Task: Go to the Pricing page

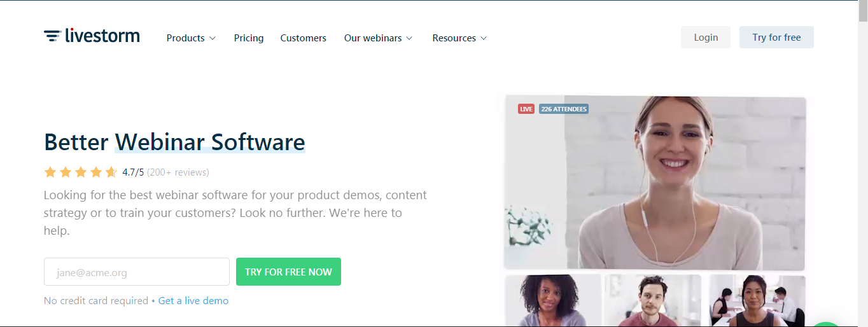Action: 249,38
